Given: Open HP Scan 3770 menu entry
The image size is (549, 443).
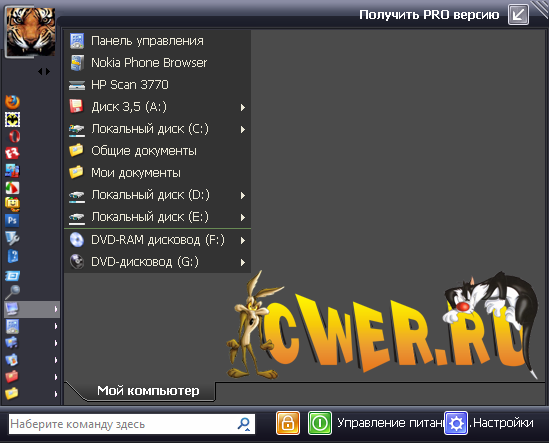Looking at the screenshot, I should pos(157,85).
